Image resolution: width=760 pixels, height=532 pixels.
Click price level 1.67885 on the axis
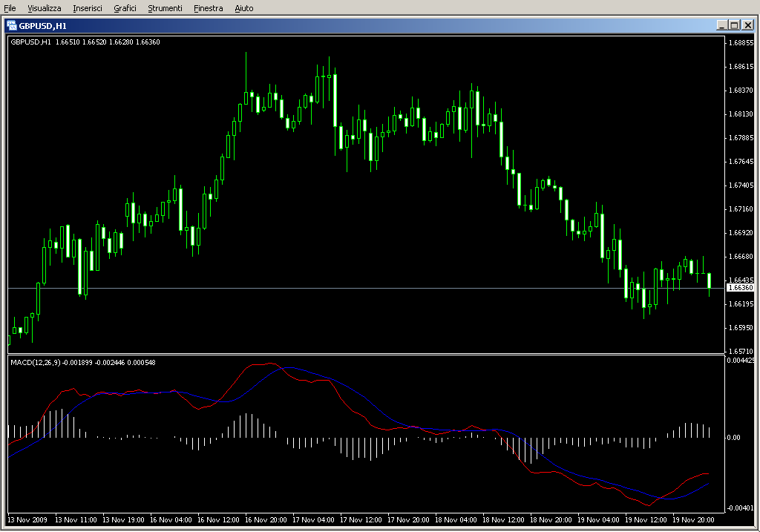(741, 137)
